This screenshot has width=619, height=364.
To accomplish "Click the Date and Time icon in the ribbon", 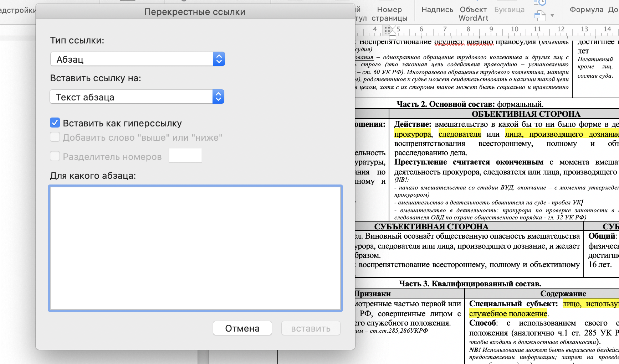I will pos(540,2).
